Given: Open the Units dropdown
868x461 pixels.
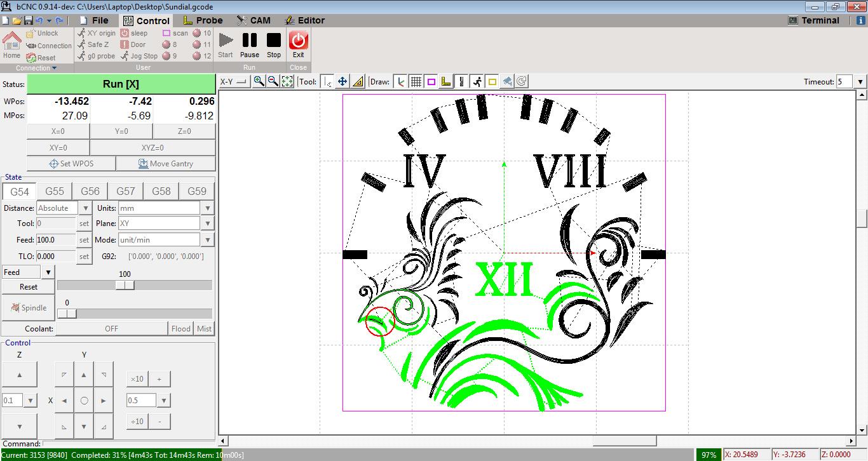Looking at the screenshot, I should [207, 208].
